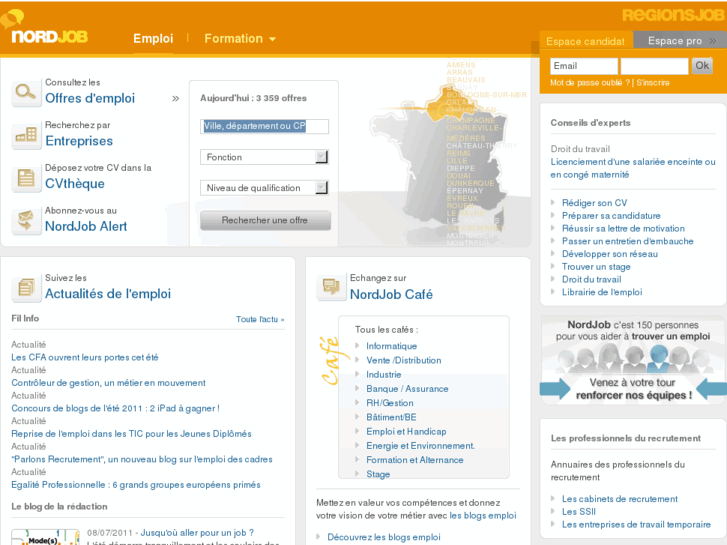Open the les blogs emploi link

pos(483,516)
